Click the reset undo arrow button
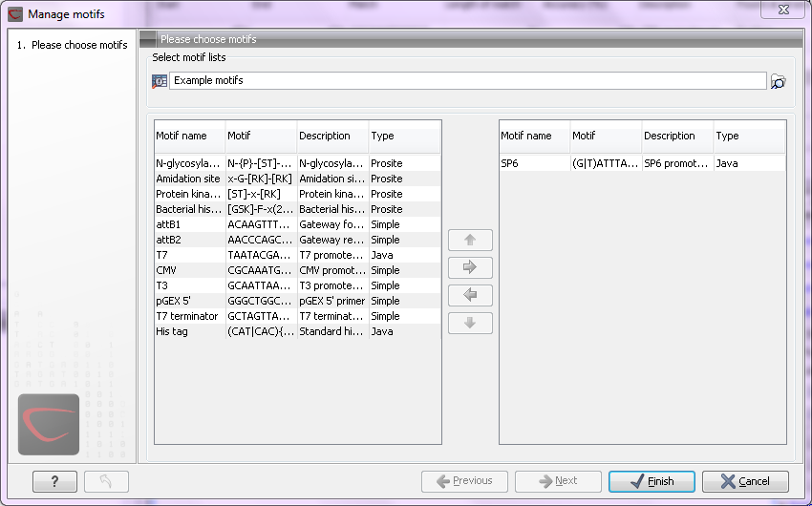This screenshot has width=812, height=506. 106,481
